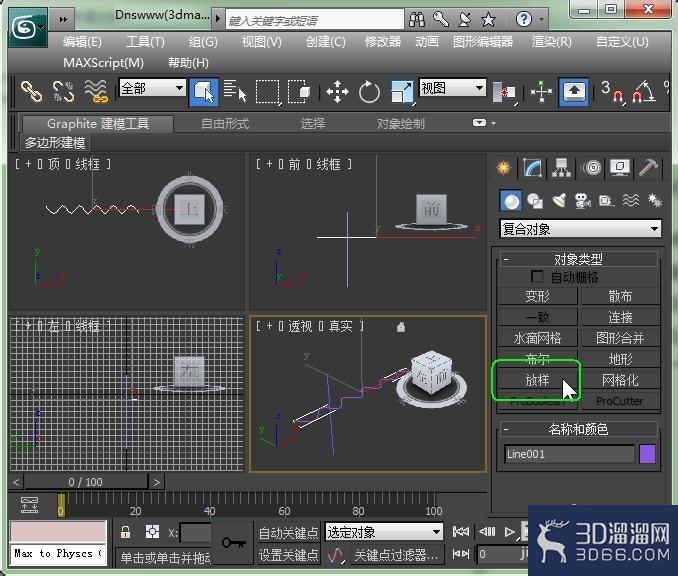Image resolution: width=678 pixels, height=576 pixels.
Task: Open the 渲染(R) menu
Action: click(552, 42)
